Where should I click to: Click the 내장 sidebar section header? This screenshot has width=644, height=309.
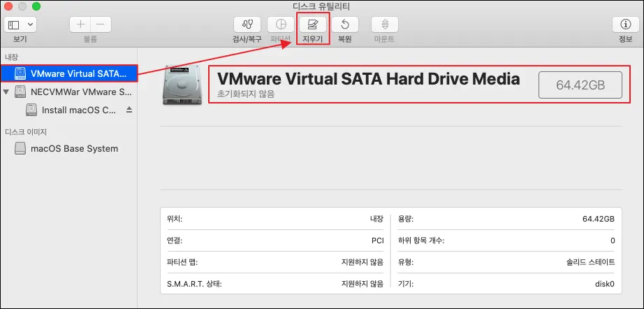click(x=11, y=57)
